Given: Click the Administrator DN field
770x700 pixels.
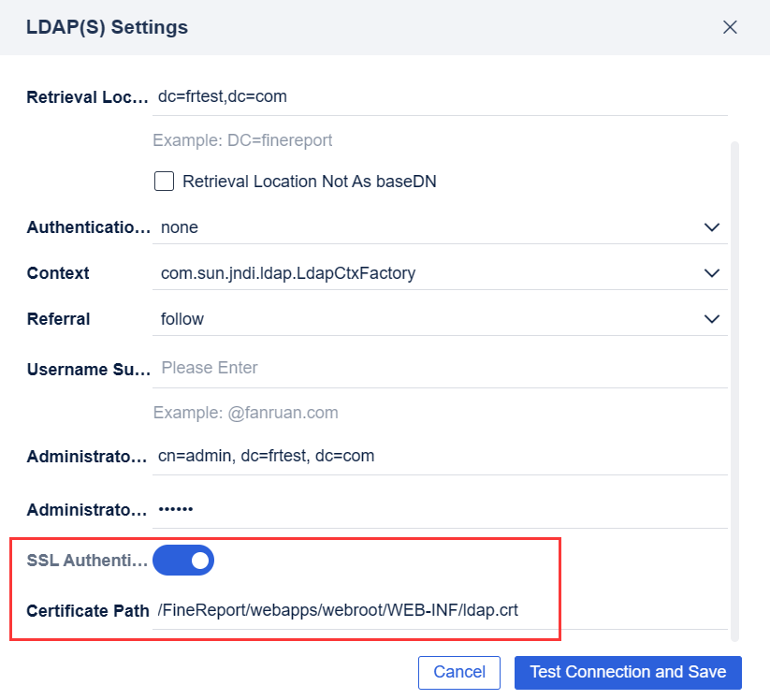Looking at the screenshot, I should tap(440, 456).
